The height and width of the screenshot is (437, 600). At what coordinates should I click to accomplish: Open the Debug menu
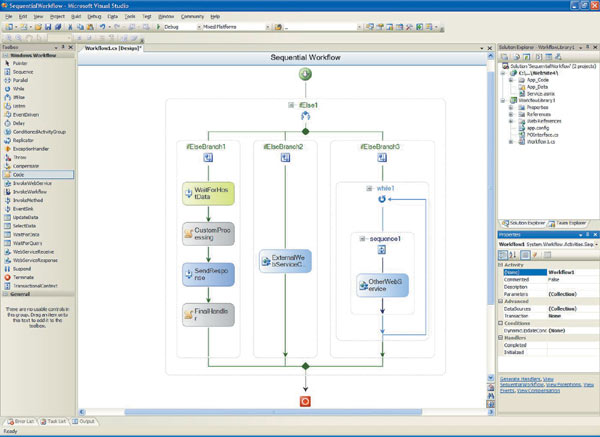coord(94,16)
